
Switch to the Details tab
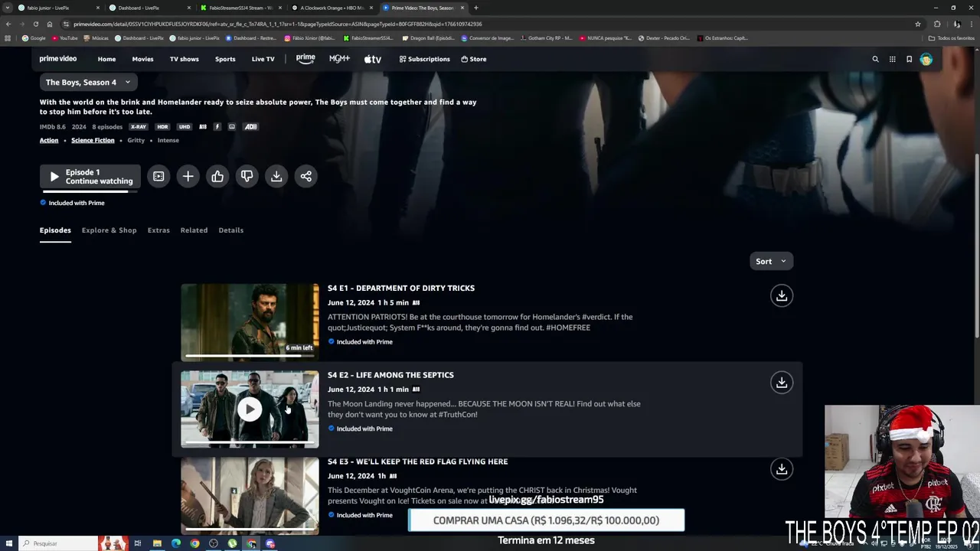230,230
